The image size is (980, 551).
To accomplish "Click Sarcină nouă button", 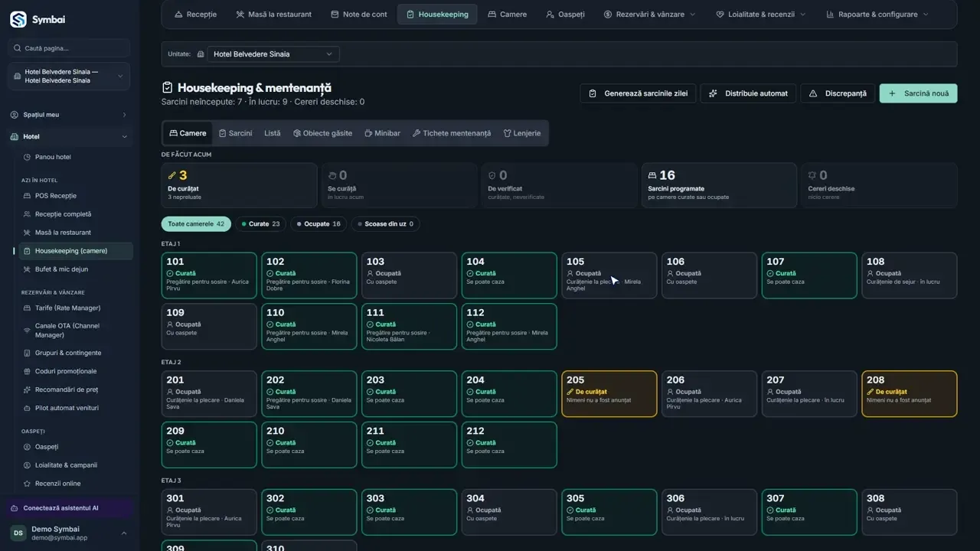I will (918, 93).
